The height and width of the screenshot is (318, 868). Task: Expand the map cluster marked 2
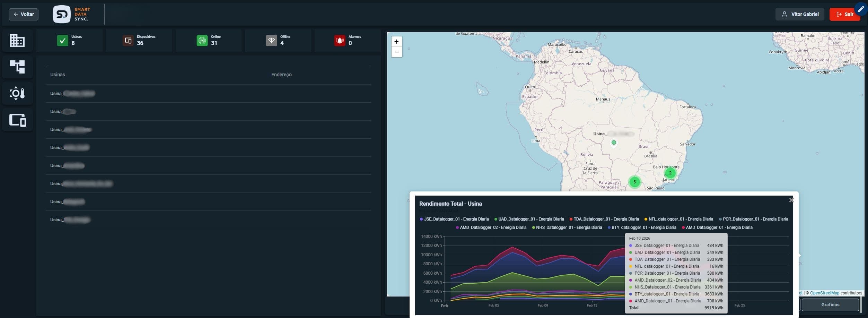tap(670, 173)
